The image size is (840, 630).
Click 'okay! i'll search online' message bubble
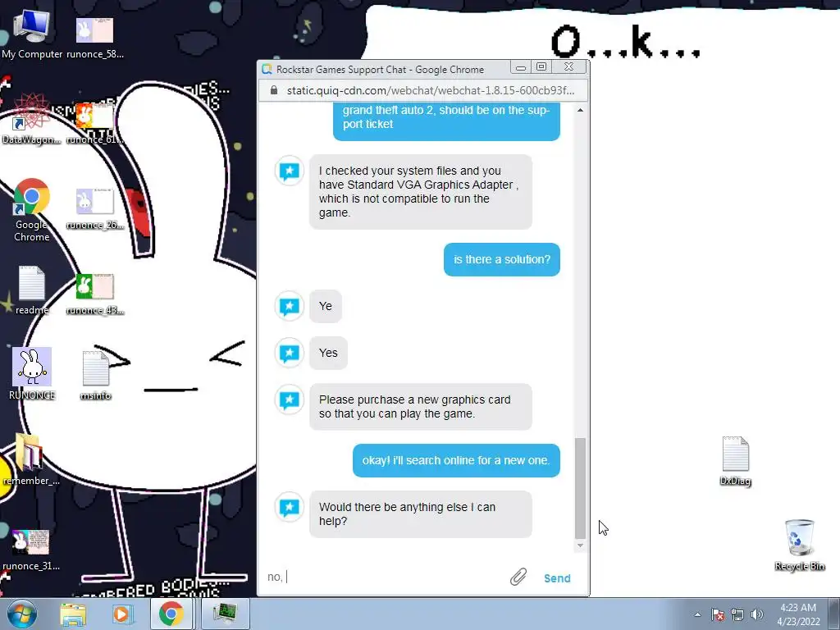point(456,461)
